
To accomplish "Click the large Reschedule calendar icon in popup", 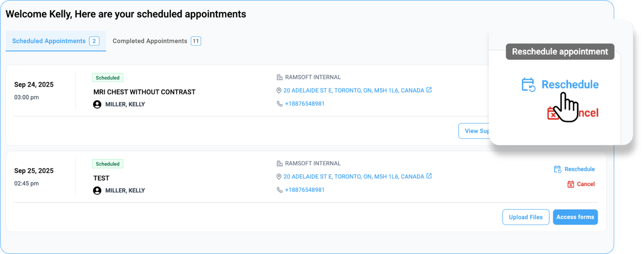I will click(528, 85).
